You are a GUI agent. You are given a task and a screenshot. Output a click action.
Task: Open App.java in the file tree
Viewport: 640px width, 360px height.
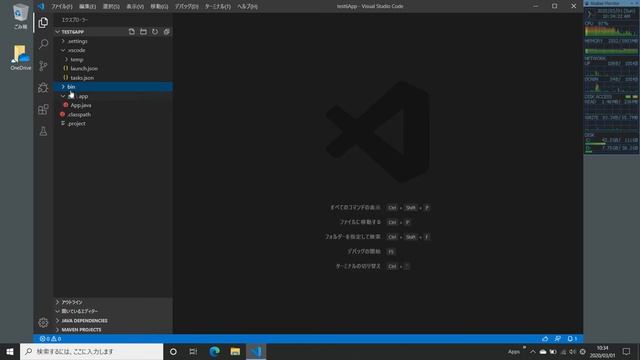[113, 105]
